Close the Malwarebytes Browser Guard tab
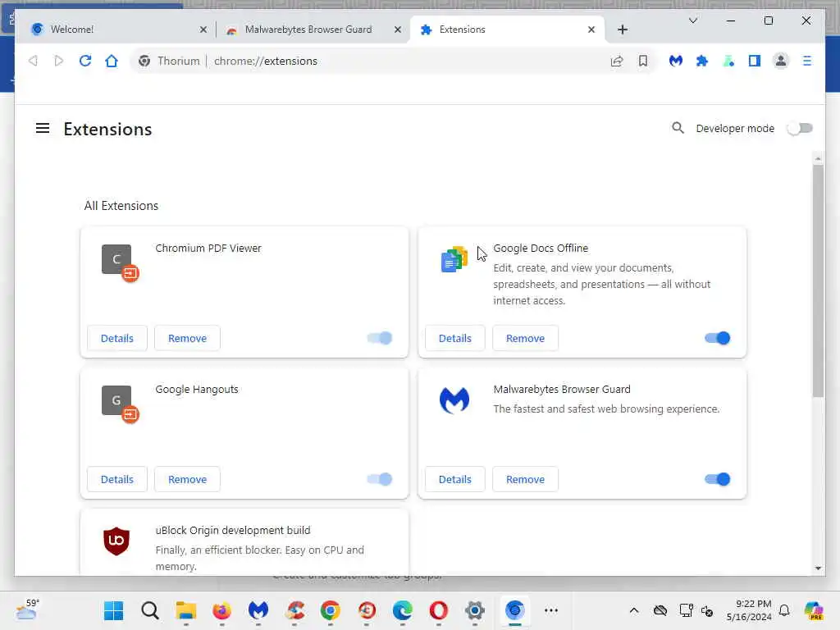The image size is (840, 630). coord(398,30)
